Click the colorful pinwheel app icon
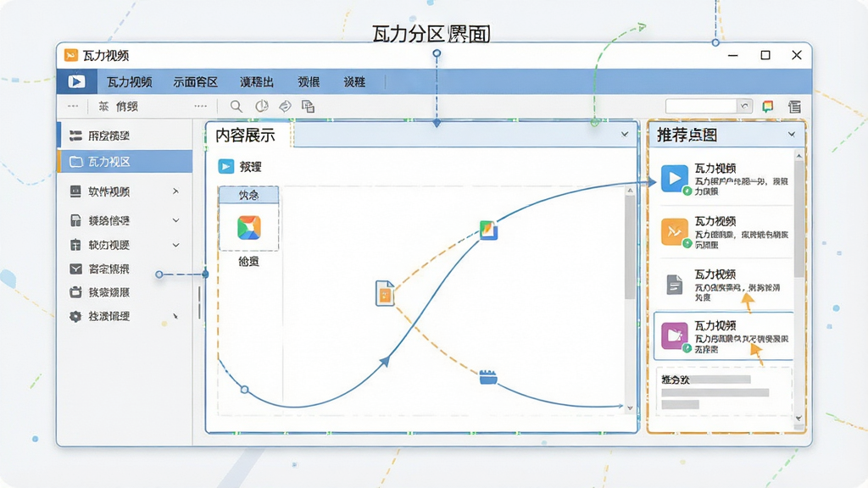The width and height of the screenshot is (868, 488). 249,227
